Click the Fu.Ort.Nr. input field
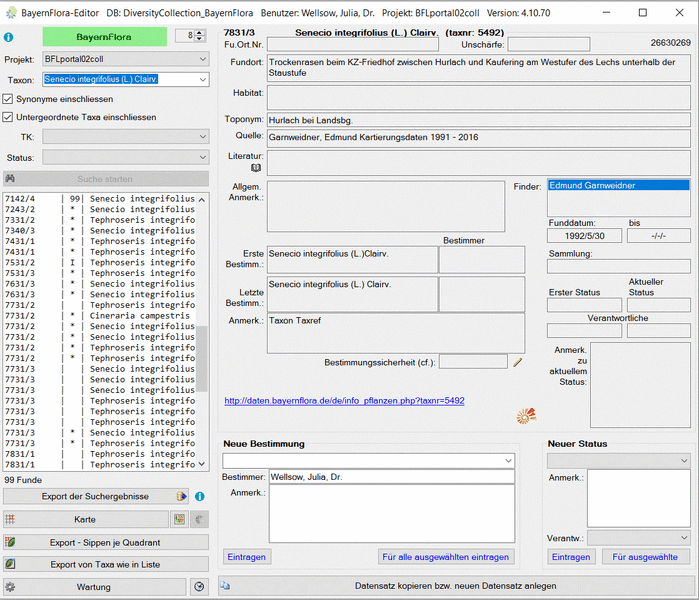Viewport: 699px width, 600px height. 353,44
